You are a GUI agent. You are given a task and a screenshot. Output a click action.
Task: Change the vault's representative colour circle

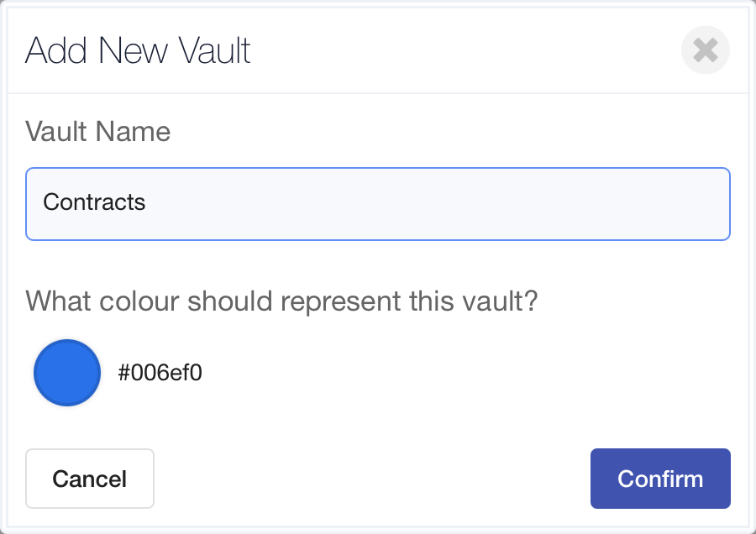click(x=67, y=373)
